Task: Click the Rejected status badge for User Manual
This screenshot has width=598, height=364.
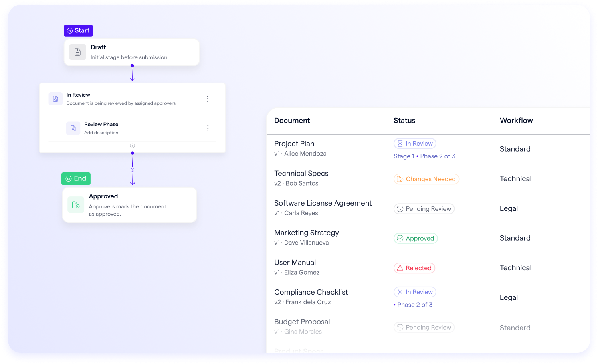Action: [x=414, y=268]
